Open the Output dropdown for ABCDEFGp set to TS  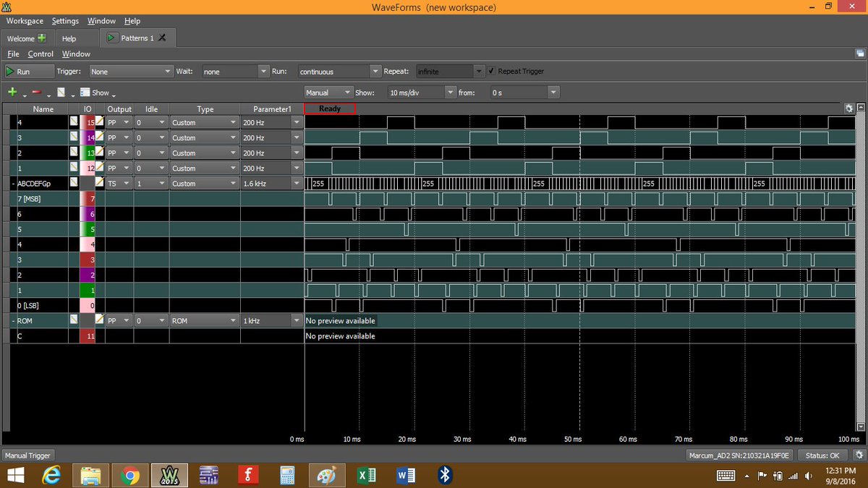[119, 184]
